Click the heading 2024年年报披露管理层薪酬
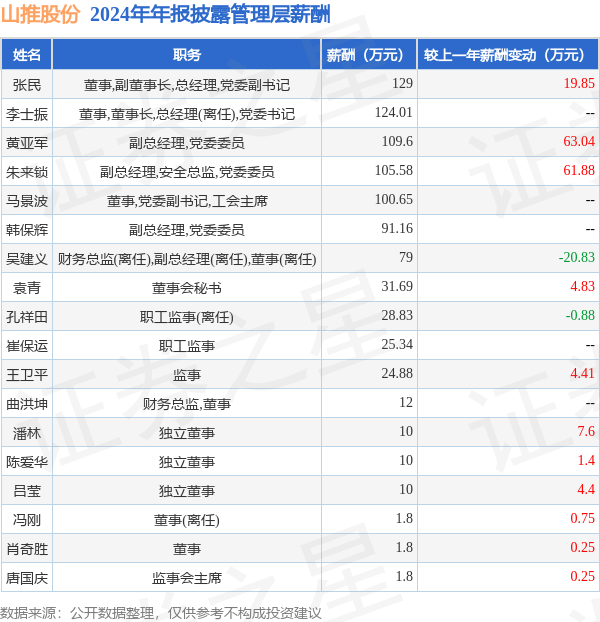Image resolution: width=600 pixels, height=622 pixels. pyautogui.click(x=210, y=15)
